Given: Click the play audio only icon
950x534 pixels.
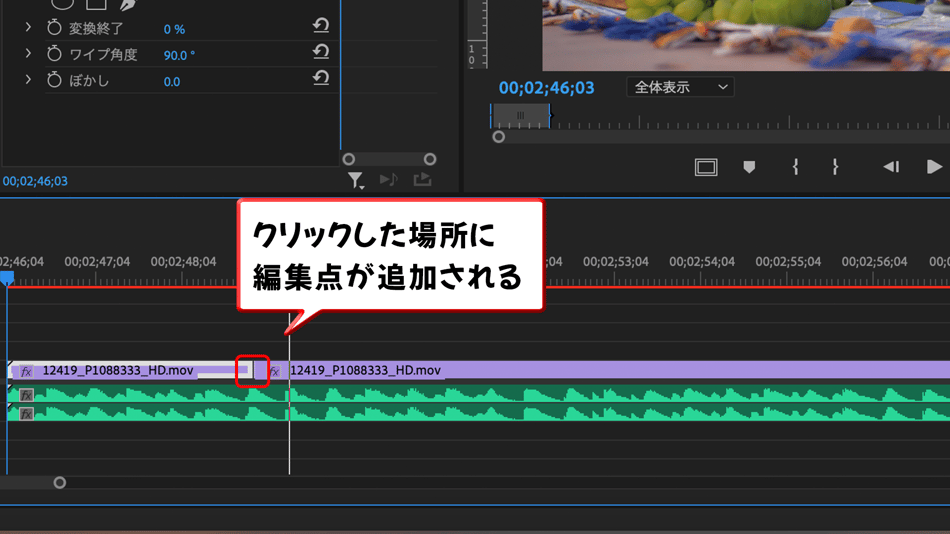Looking at the screenshot, I should tap(388, 179).
